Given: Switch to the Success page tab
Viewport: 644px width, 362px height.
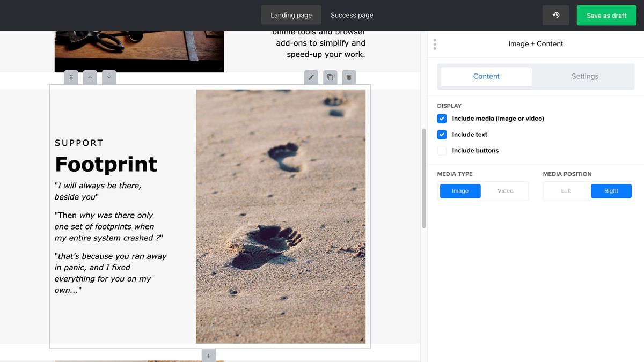Looking at the screenshot, I should click(x=352, y=15).
